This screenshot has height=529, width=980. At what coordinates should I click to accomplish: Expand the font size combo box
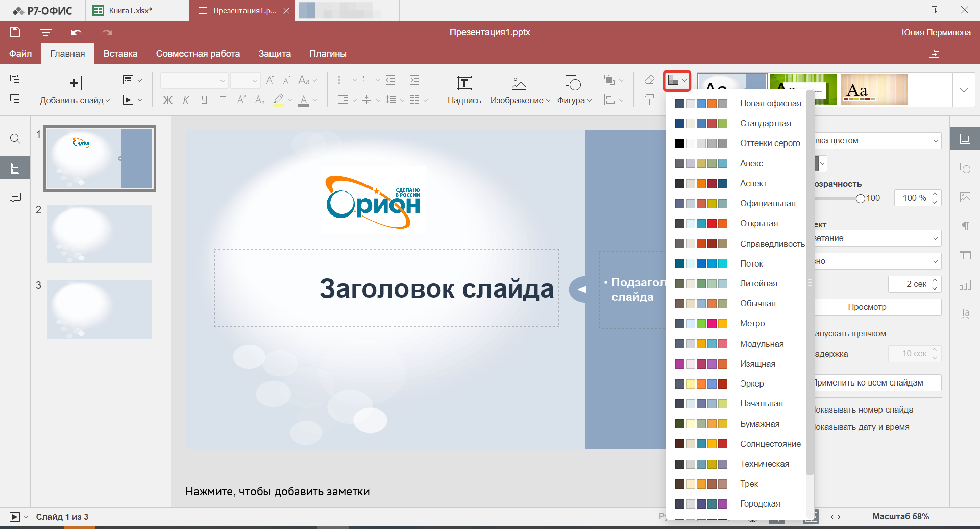255,81
